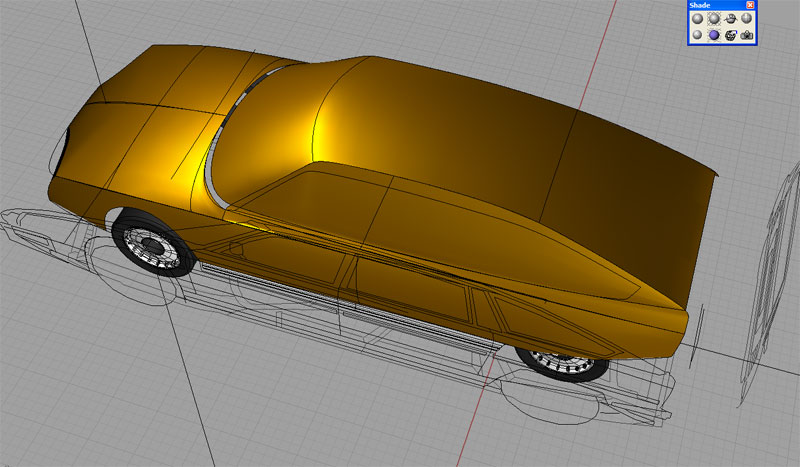Viewport: 800px width, 467px height.
Task: Select the car's rear wheel
Action: click(x=563, y=363)
